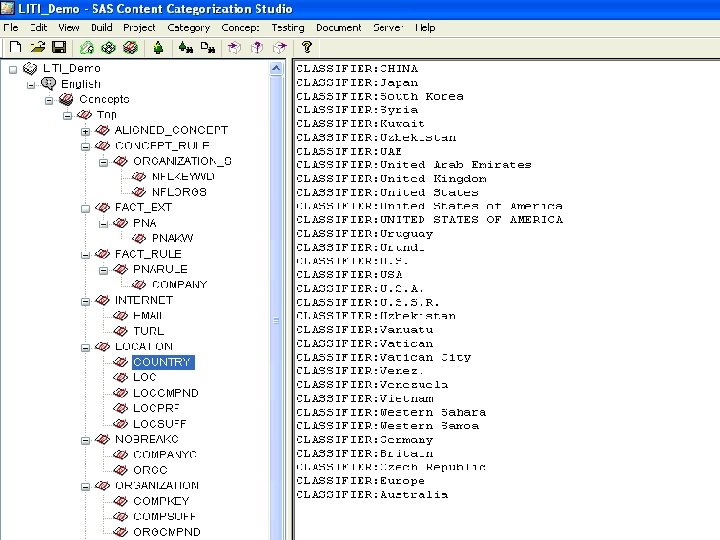Click the box with purple question mark icon
Image resolution: width=720 pixels, height=540 pixels.
pos(257,47)
